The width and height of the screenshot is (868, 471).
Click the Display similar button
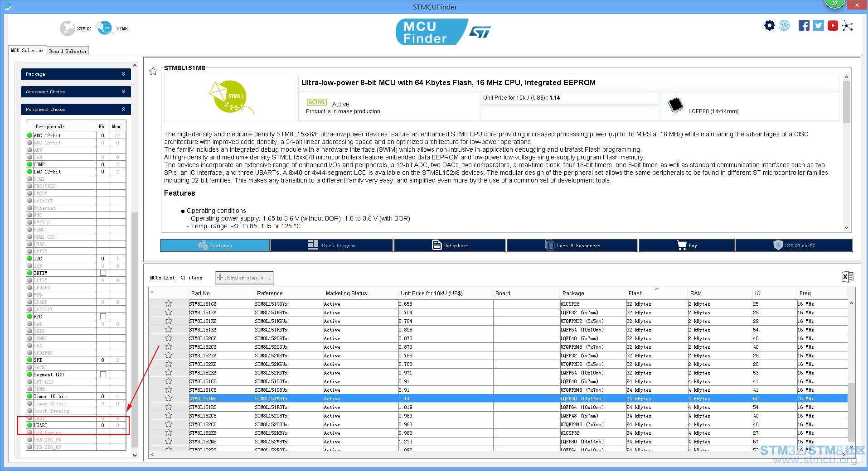click(x=245, y=278)
